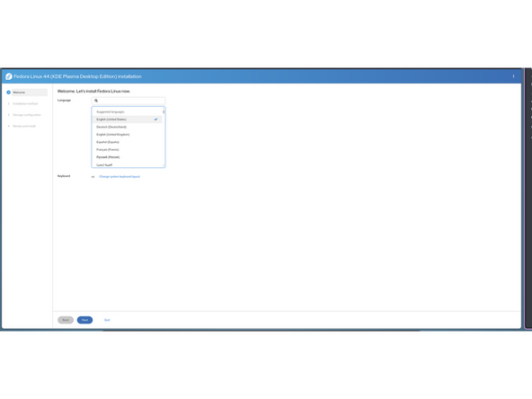Viewport: 532px width, 399px height.
Task: Focus the language search input field
Action: click(x=129, y=101)
